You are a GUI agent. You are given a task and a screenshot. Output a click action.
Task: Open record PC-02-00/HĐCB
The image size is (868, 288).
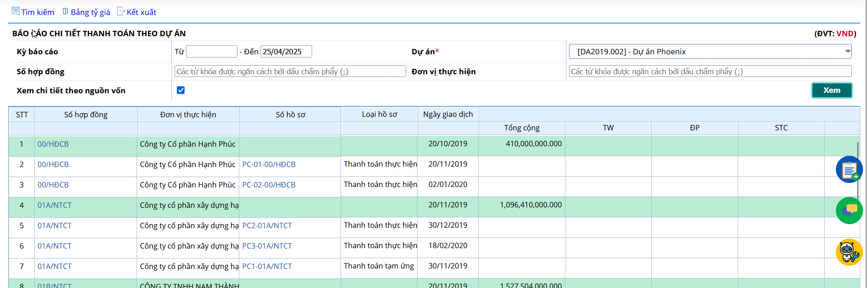[269, 185]
